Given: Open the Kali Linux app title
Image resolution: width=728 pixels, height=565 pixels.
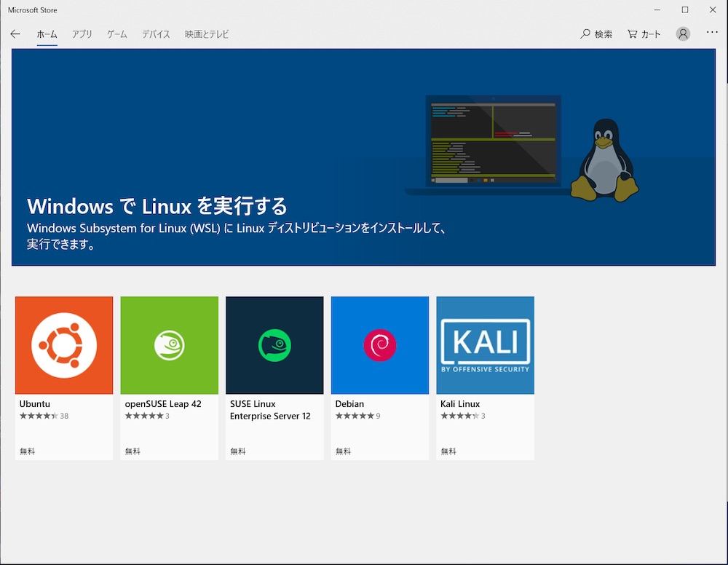Looking at the screenshot, I should [x=460, y=404].
